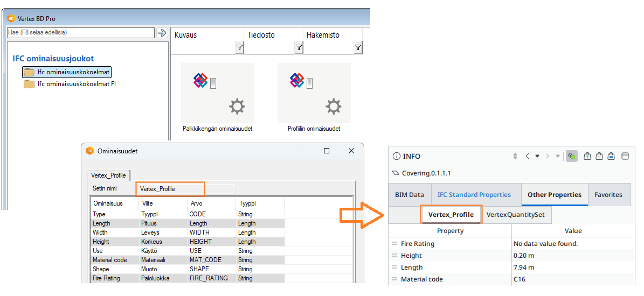This screenshot has height=296, width=644.
Task: Click the 7.94 m Length value
Action: [524, 267]
